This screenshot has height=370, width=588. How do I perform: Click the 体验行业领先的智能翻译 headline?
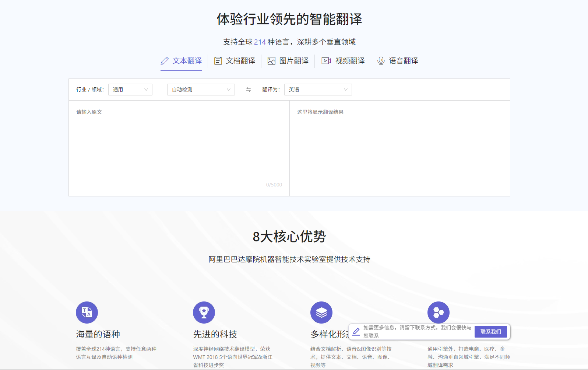click(289, 19)
